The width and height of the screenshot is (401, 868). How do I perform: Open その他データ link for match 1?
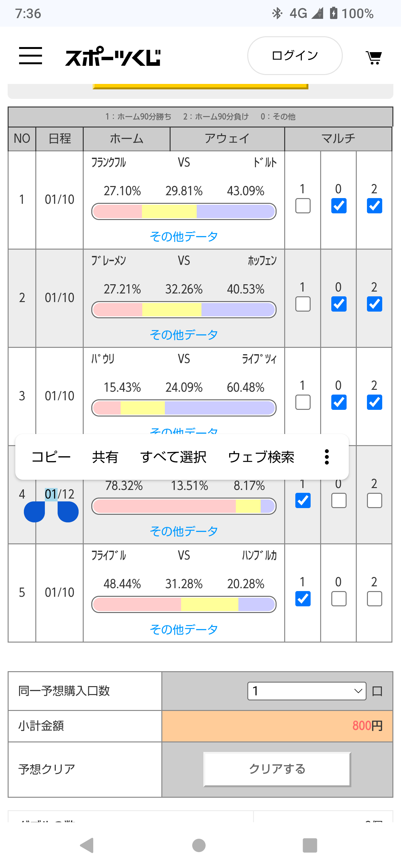184,236
